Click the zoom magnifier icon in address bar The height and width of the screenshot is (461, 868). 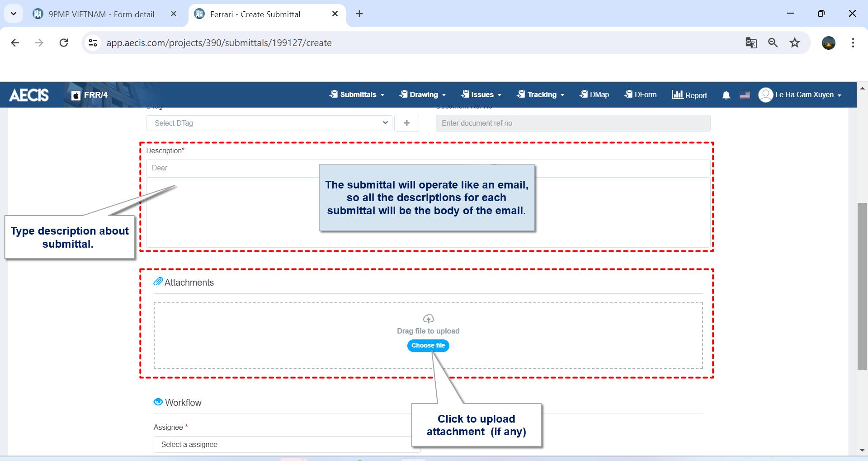(x=773, y=43)
